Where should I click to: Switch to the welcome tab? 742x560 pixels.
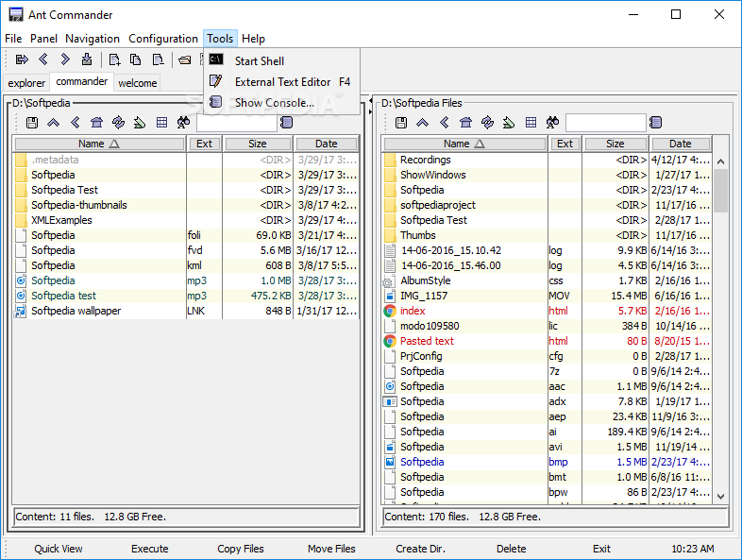tap(137, 83)
